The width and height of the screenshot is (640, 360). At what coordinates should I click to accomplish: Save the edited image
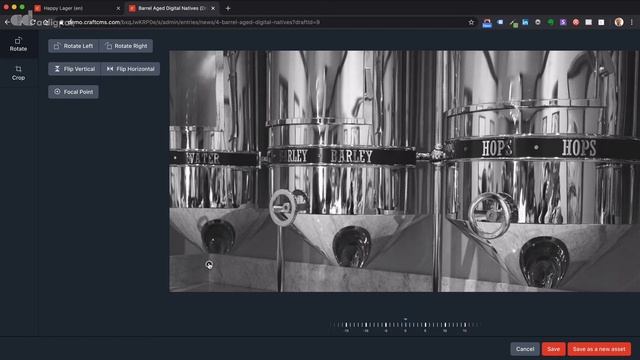[553, 349]
